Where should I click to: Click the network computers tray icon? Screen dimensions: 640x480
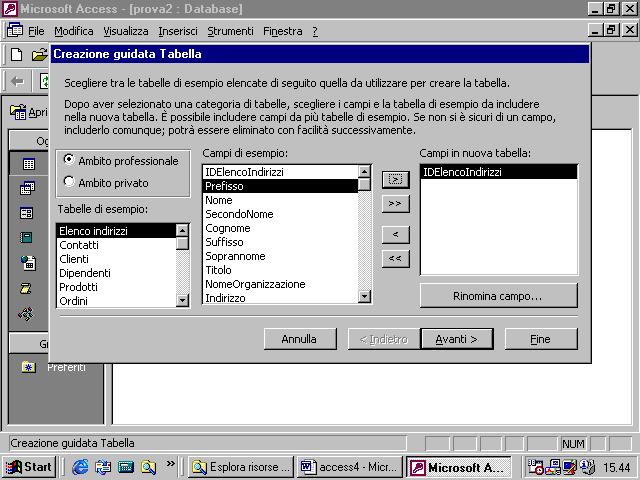coord(553,467)
